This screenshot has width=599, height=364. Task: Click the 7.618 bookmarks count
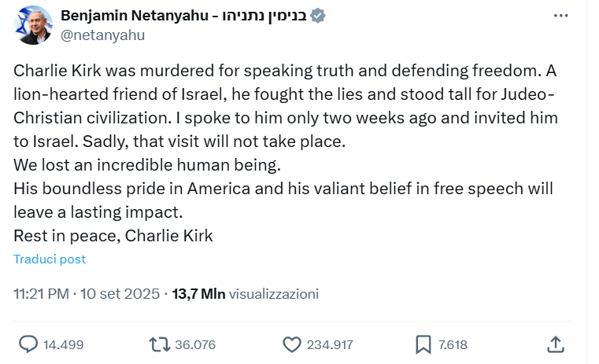[453, 345]
